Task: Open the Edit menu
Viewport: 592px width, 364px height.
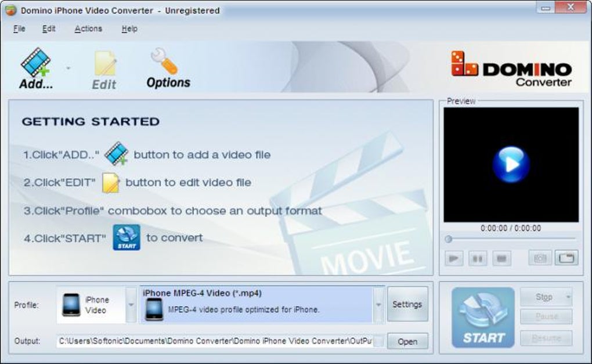Action: point(49,28)
